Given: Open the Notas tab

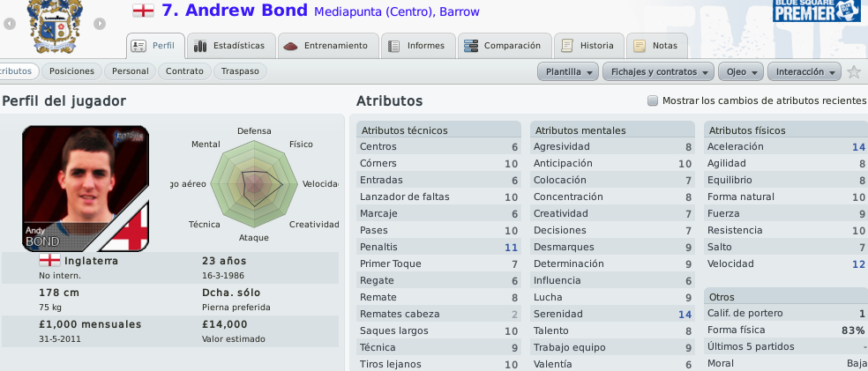Looking at the screenshot, I should [x=657, y=46].
